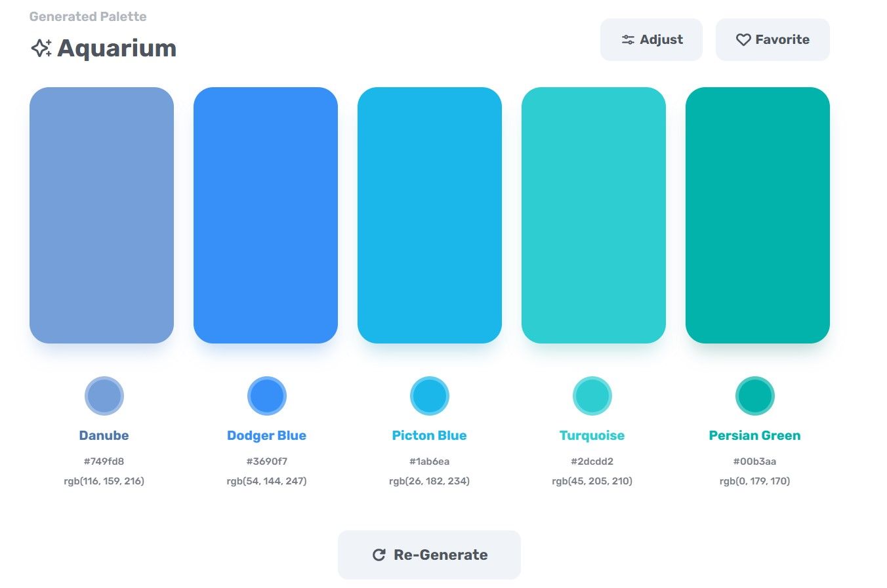Click the sliders icon on the Adjust button
The image size is (887, 588).
click(627, 39)
